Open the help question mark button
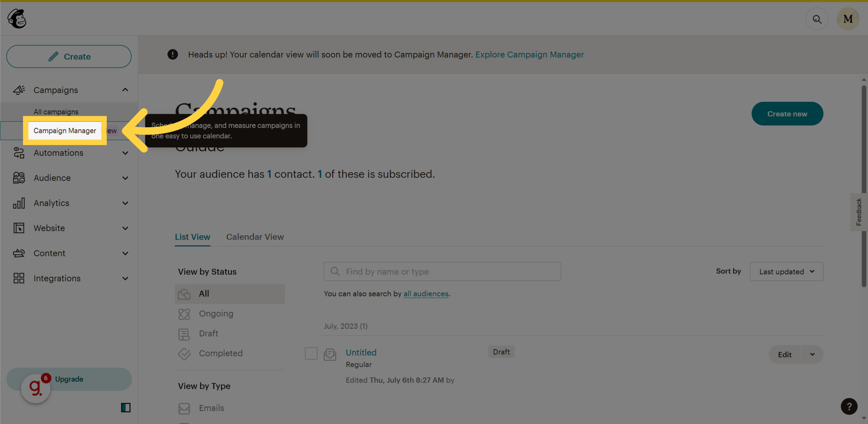The image size is (868, 424). point(849,406)
